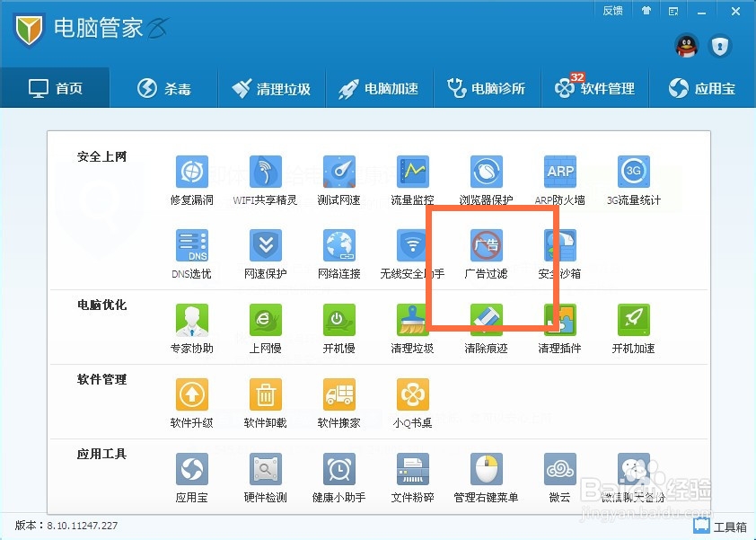Open 无线安全助手
Image resolution: width=756 pixels, height=540 pixels.
pos(412,254)
